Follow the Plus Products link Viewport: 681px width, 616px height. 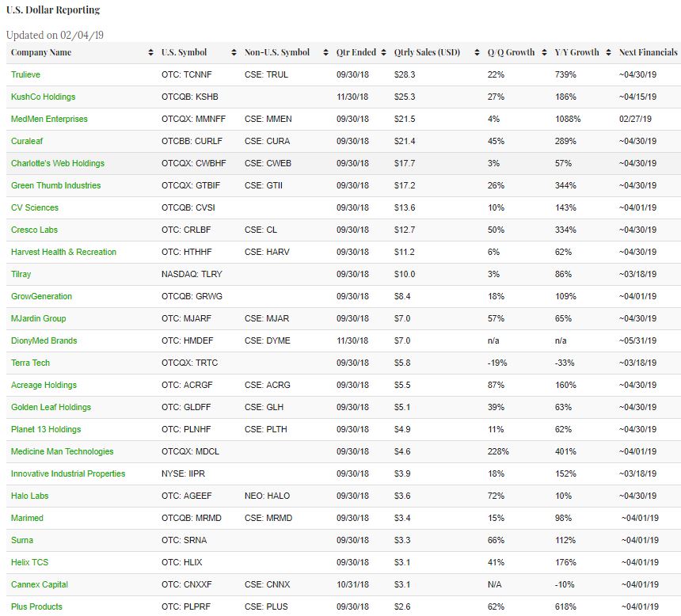pos(36,606)
